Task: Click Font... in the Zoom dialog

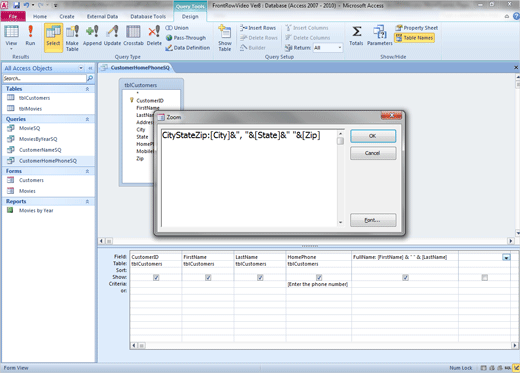Action: [x=373, y=220]
